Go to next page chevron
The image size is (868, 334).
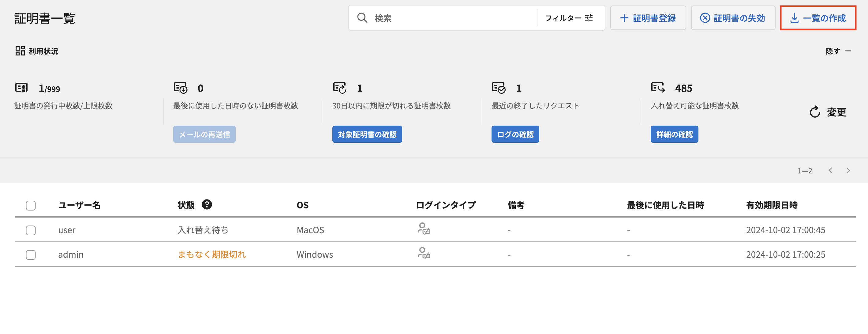(848, 170)
